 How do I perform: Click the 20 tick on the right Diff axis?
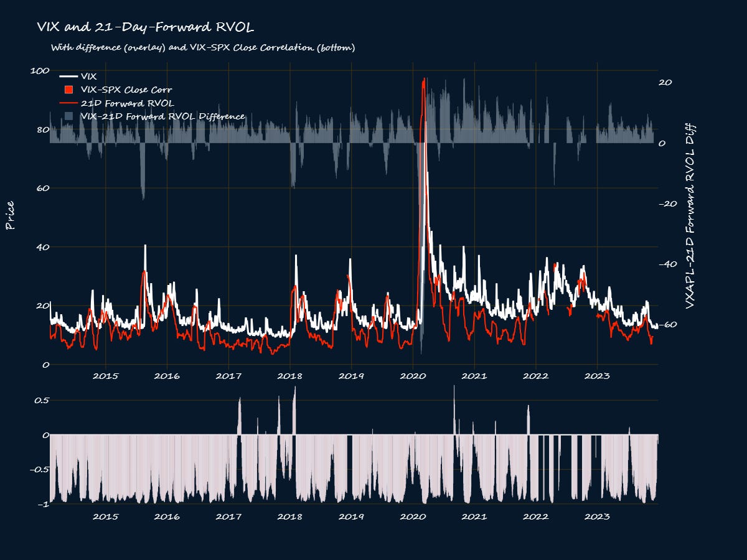(x=666, y=82)
